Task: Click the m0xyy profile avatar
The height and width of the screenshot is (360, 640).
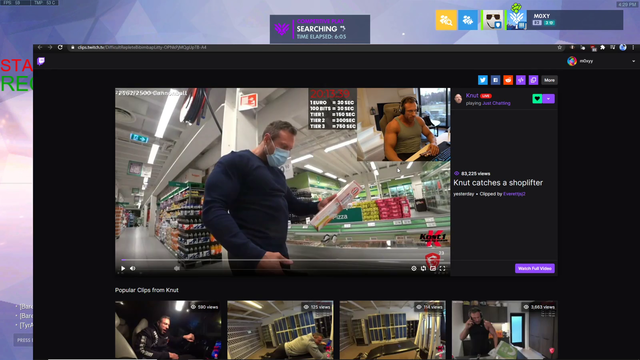Action: click(572, 61)
